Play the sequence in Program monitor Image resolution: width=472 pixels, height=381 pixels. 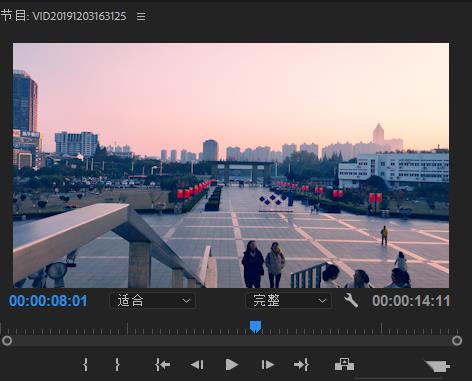coord(232,365)
